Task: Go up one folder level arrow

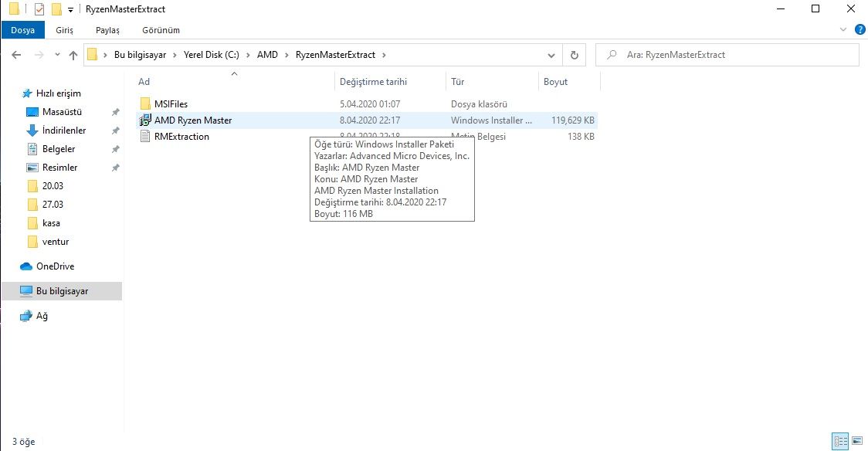Action: [x=73, y=55]
